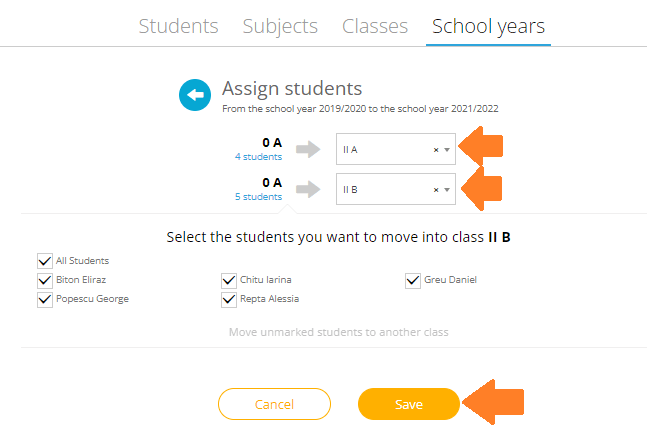Click the blue back arrow icon
The image size is (647, 440).
(x=195, y=95)
